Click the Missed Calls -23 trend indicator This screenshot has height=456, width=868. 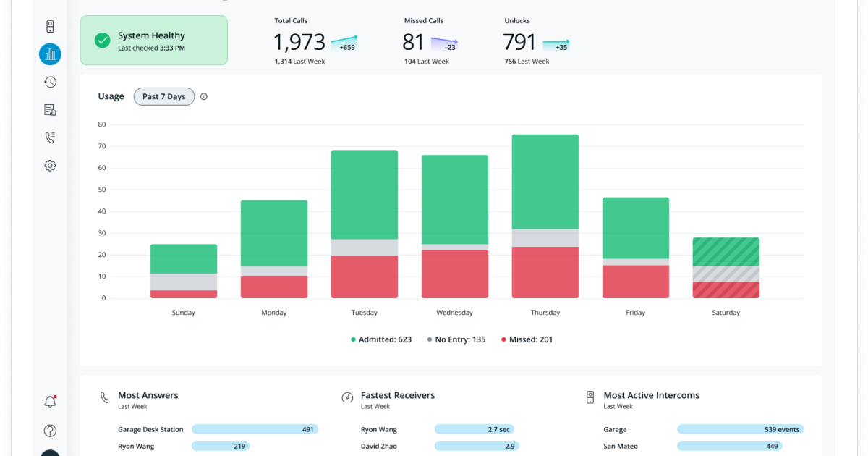[x=444, y=43]
